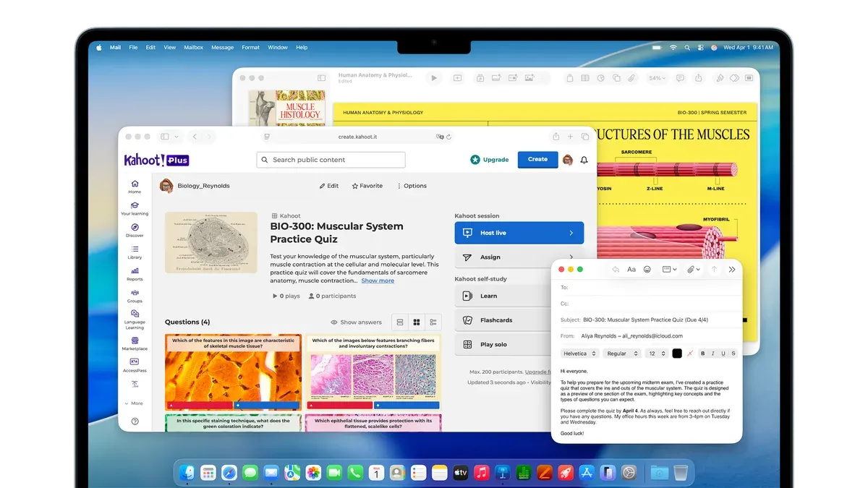868x488 pixels.
Task: Go back in the Safari window
Action: point(194,136)
